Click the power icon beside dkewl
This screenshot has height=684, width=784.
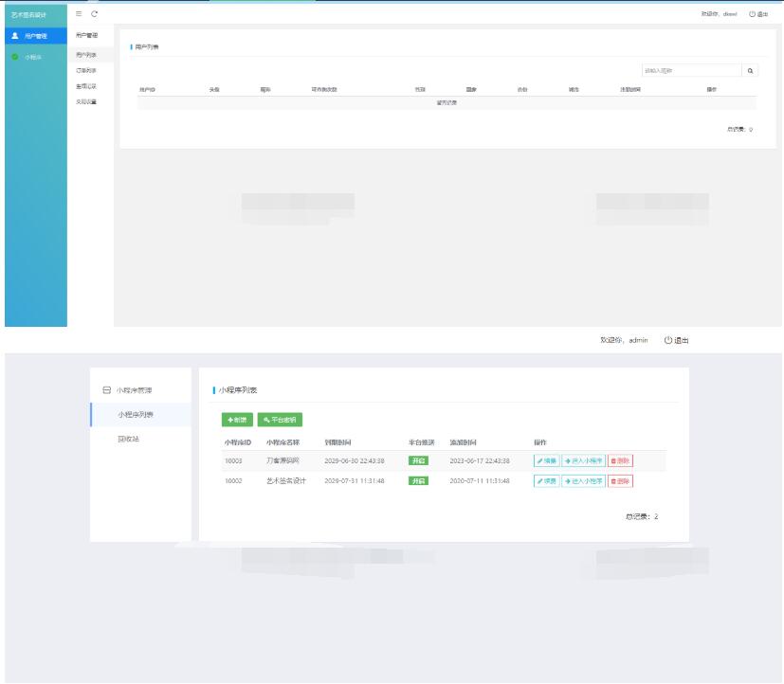click(753, 14)
